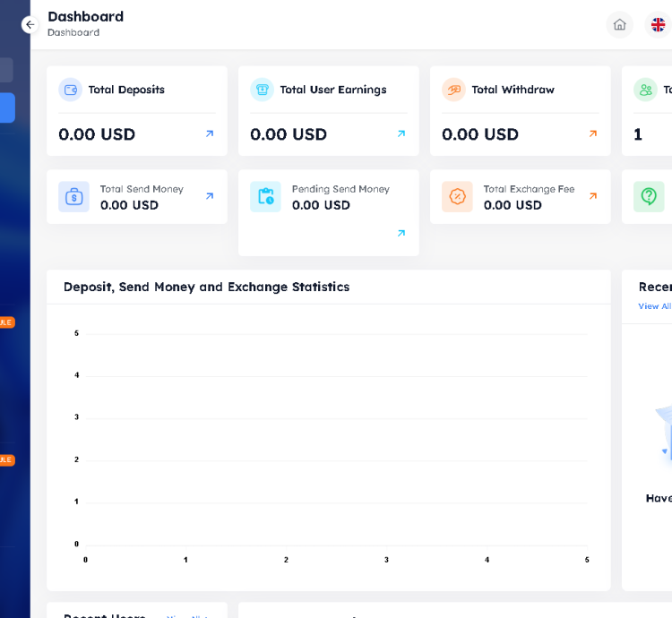Open the Total Withdraw arrow link
Viewport: 672px width, 618px height.
point(593,133)
